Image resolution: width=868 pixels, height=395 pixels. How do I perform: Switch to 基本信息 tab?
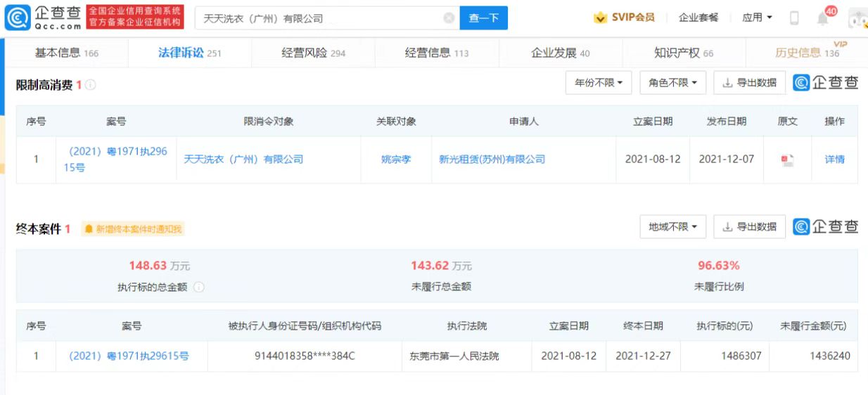tap(67, 53)
